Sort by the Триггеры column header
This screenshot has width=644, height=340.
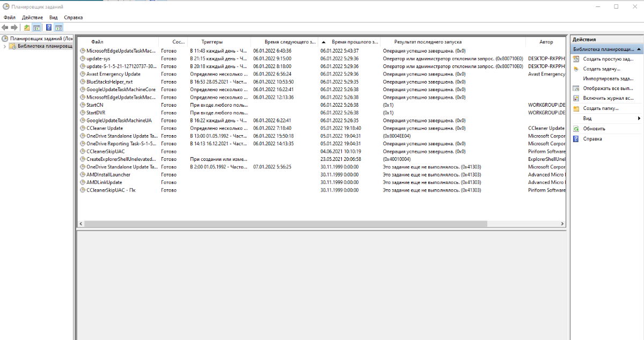[218, 41]
